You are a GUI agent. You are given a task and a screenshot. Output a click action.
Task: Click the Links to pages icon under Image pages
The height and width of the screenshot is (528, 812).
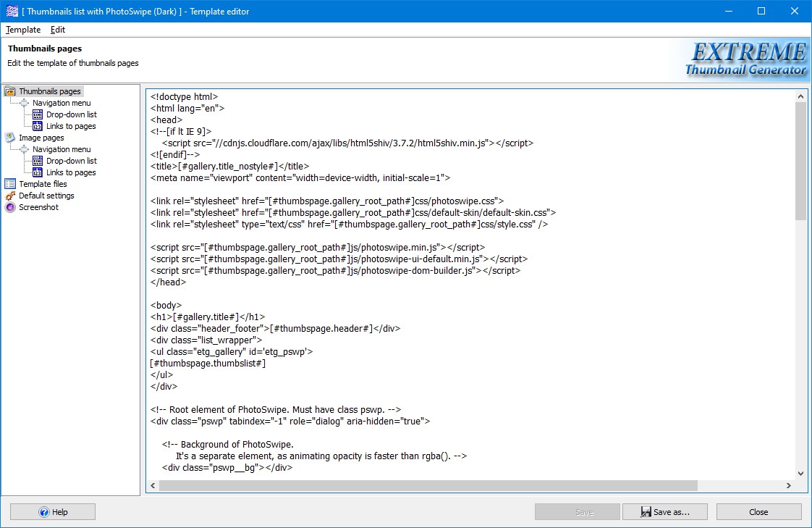38,172
